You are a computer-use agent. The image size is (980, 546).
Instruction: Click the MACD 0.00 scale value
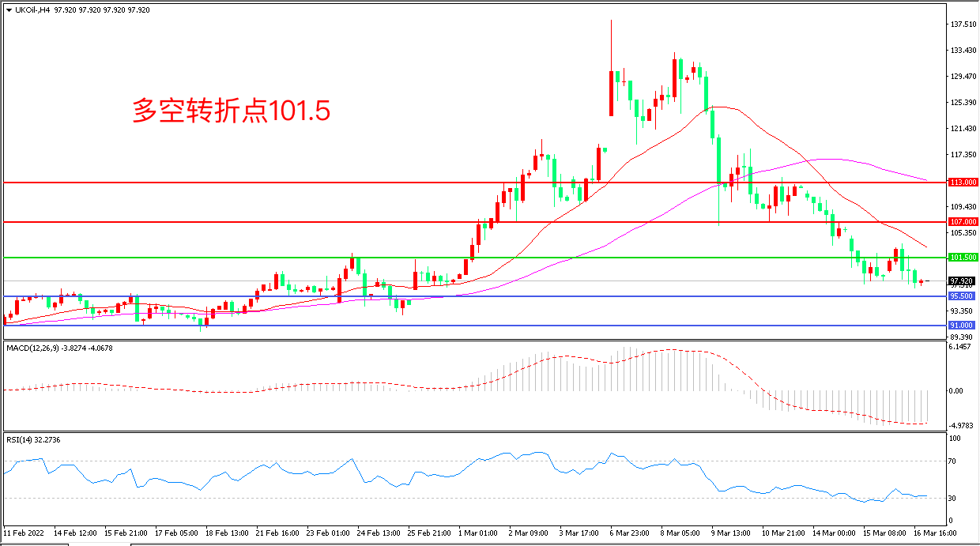tap(955, 390)
